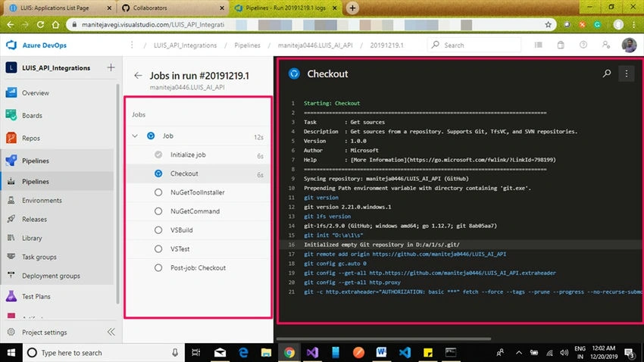Click the Windows taskbar search box
Image resolution: width=644 pixels, height=362 pixels.
(103, 353)
